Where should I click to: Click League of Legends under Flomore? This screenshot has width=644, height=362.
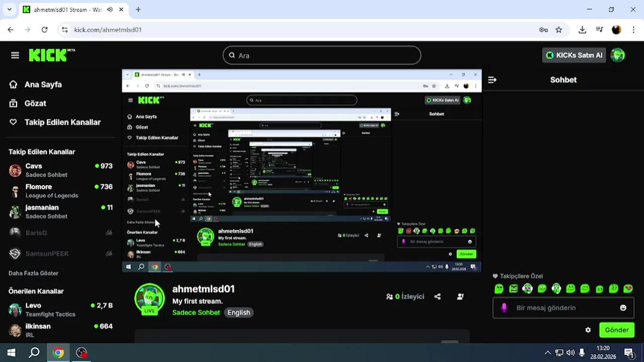(x=52, y=196)
